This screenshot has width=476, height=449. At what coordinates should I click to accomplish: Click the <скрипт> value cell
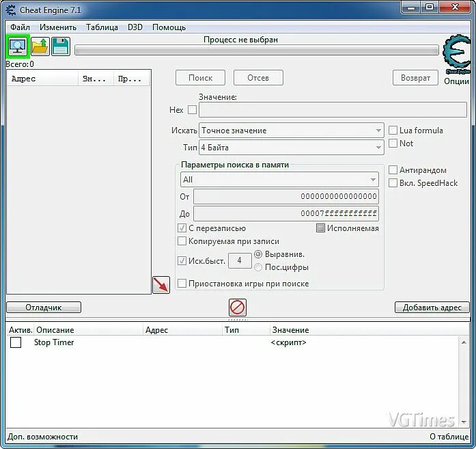pyautogui.click(x=288, y=342)
